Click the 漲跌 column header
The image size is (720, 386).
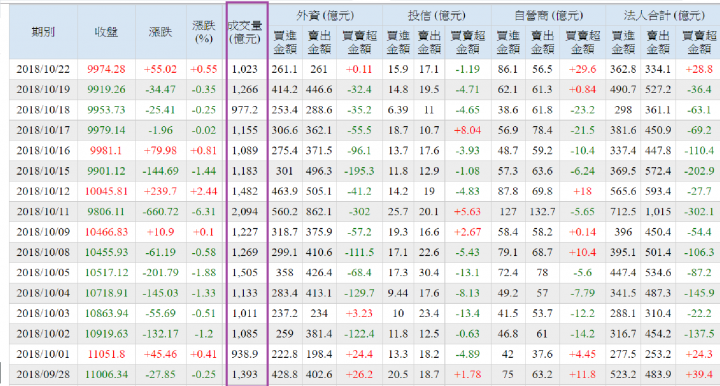[x=160, y=32]
